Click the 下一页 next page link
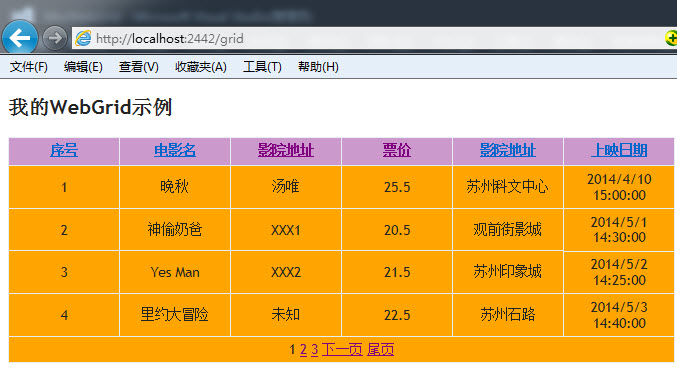The height and width of the screenshot is (372, 677). point(342,350)
